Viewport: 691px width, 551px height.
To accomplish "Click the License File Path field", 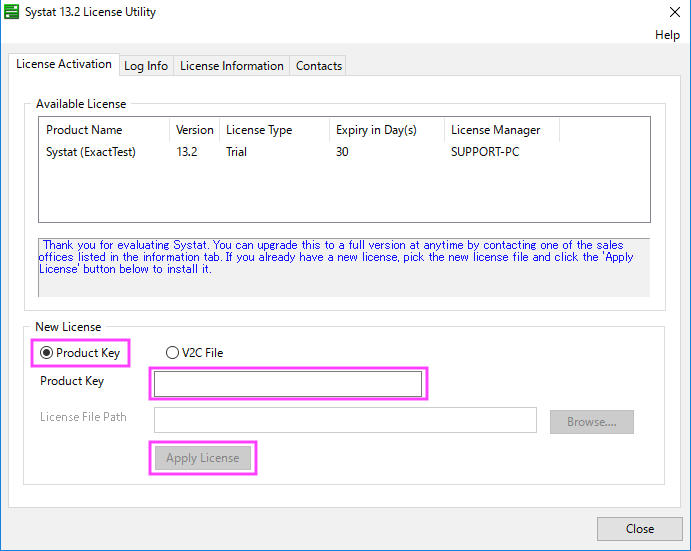I will [x=345, y=420].
